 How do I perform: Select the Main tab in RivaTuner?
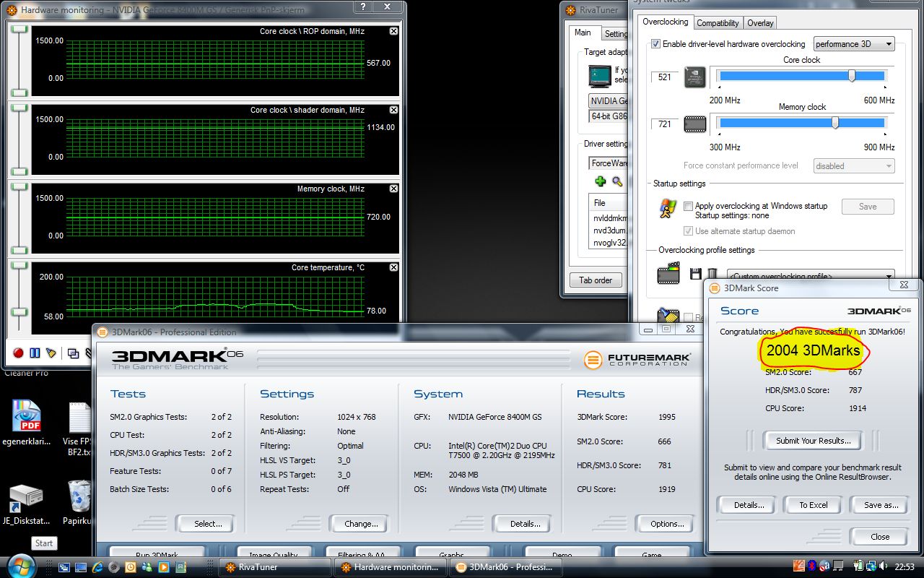coord(583,33)
